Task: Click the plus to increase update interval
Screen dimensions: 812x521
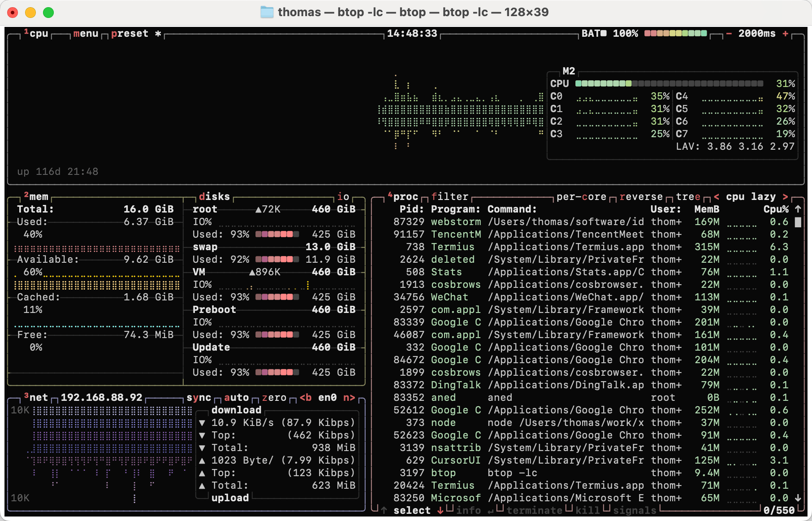Action: (x=786, y=34)
